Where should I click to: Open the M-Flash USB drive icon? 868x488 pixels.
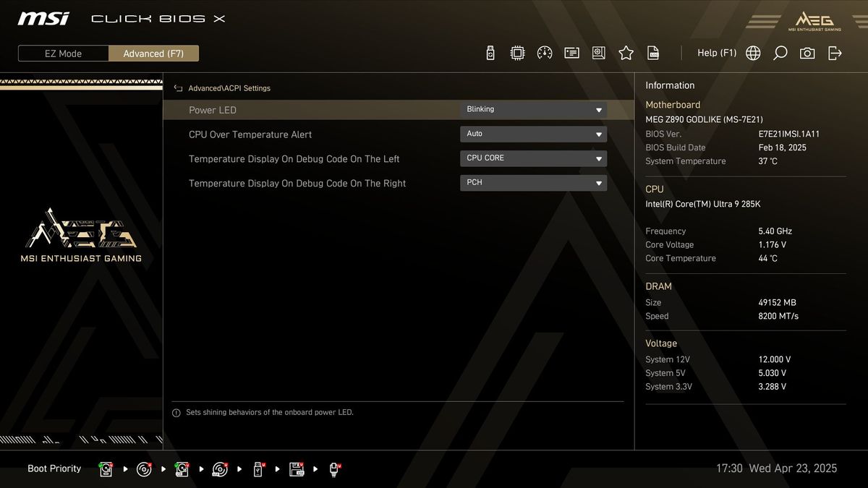pos(490,53)
